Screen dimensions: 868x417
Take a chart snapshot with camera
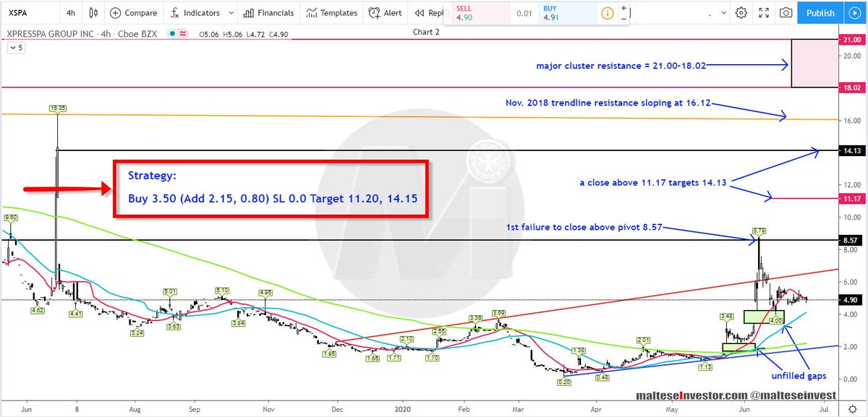(786, 13)
